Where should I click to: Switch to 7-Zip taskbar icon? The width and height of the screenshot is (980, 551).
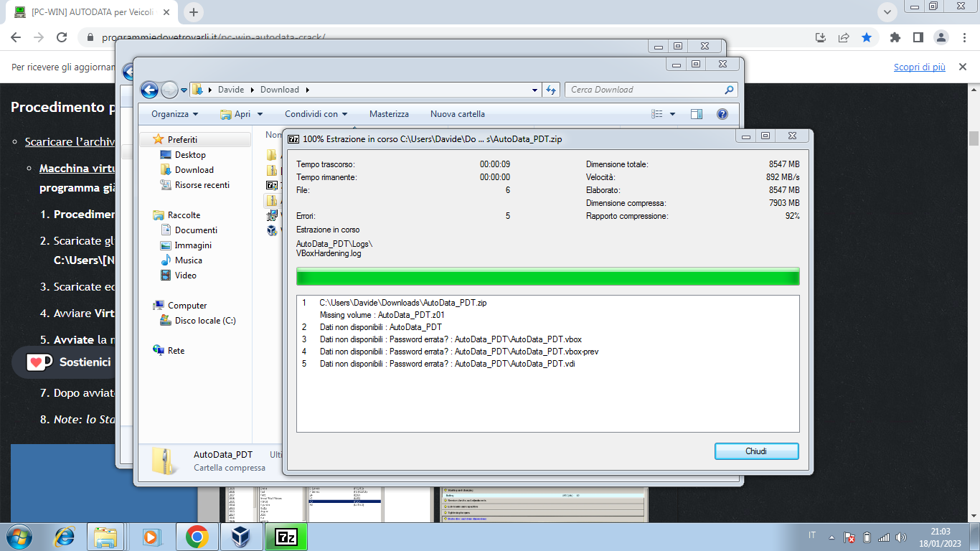(286, 537)
